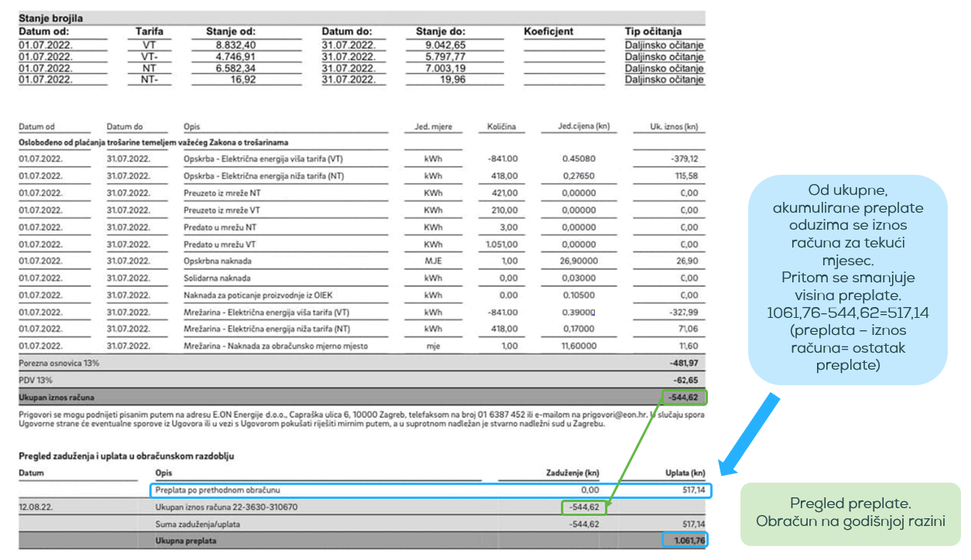Select the unit price 26,90000
This screenshot has width=971, height=560.
pyautogui.click(x=577, y=261)
